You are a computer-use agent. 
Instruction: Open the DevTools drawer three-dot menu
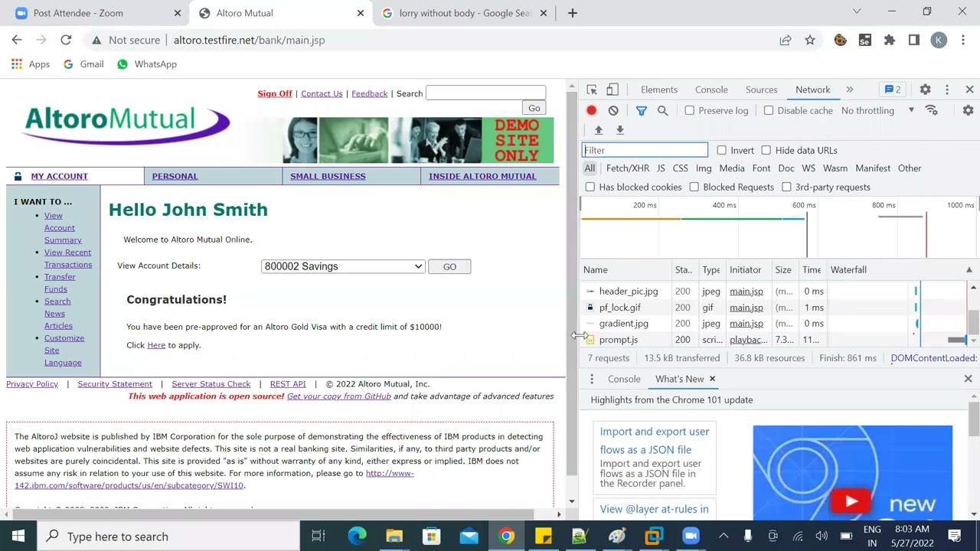[x=592, y=379]
